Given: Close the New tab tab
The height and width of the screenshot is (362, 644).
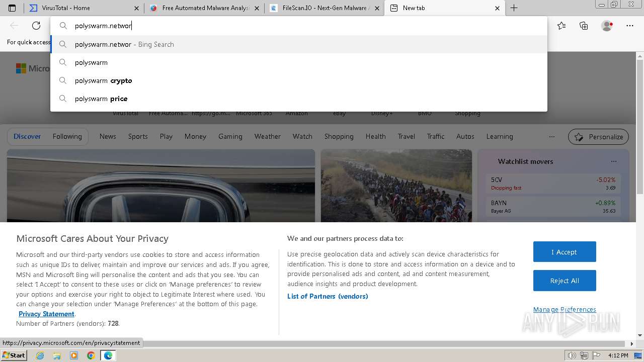Looking at the screenshot, I should 497,8.
